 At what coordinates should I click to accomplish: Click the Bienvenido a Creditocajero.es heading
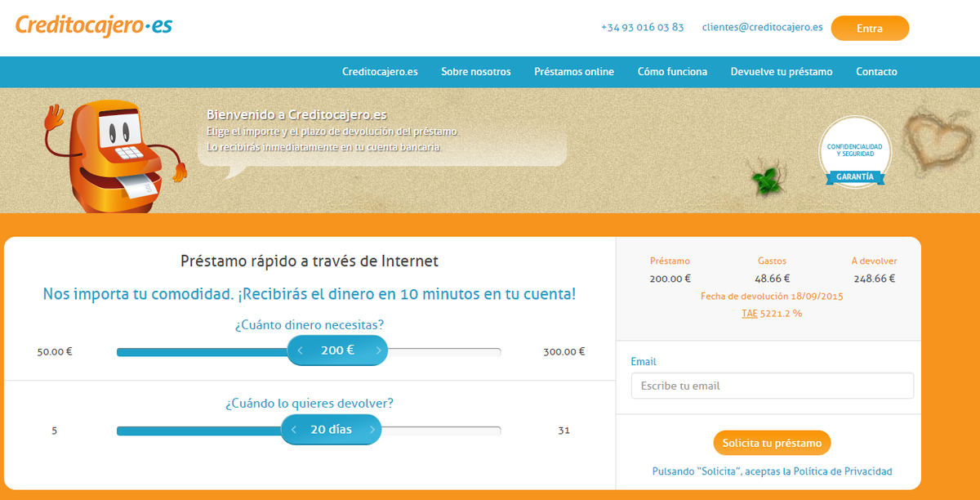[x=296, y=114]
